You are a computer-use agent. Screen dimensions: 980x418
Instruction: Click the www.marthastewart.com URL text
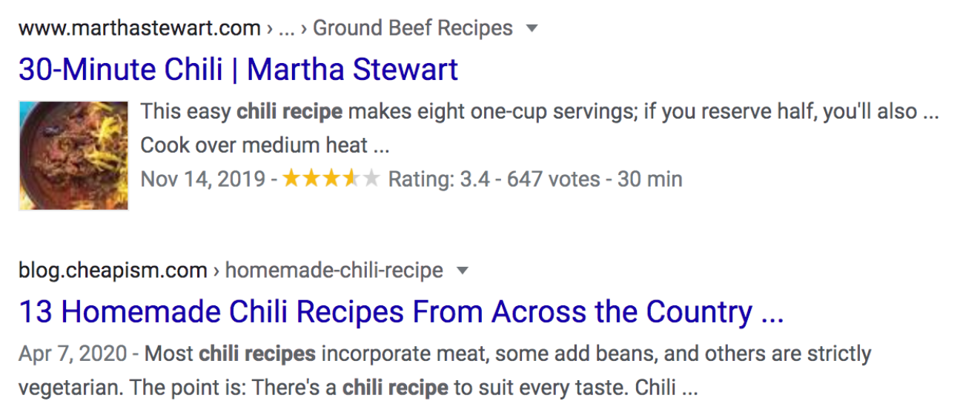pyautogui.click(x=139, y=29)
